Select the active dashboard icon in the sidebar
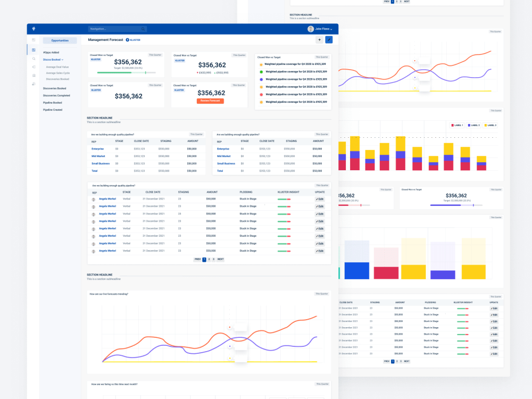Screen dimensions: 532x399 click(x=34, y=50)
